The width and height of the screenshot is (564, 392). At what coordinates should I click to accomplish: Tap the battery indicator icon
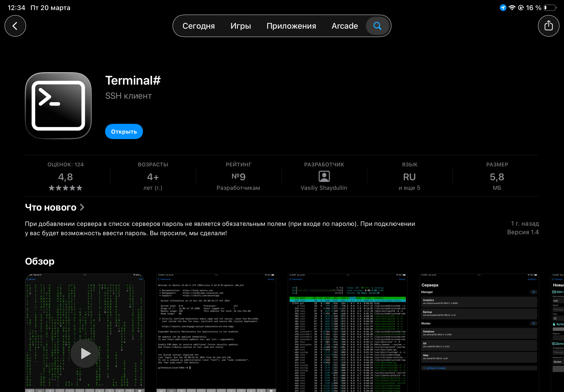click(x=549, y=8)
